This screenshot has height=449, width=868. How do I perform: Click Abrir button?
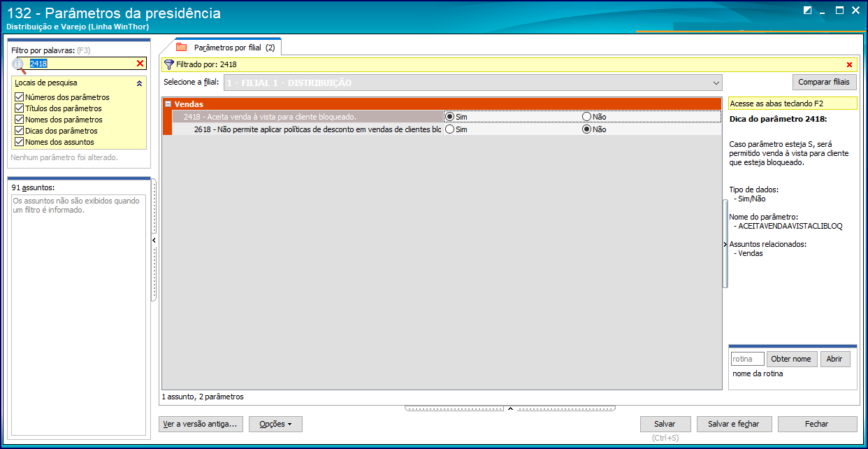click(x=834, y=359)
